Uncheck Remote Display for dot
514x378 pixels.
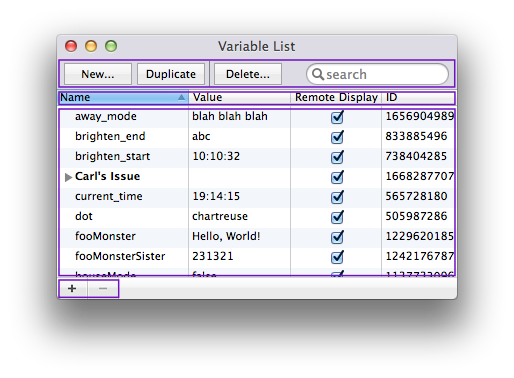pos(337,217)
